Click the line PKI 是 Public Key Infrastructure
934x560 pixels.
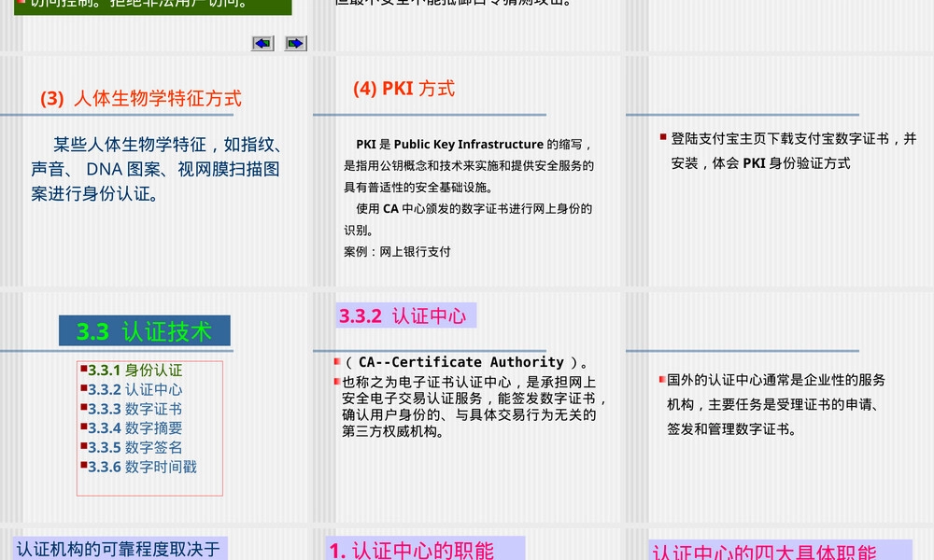(x=474, y=145)
